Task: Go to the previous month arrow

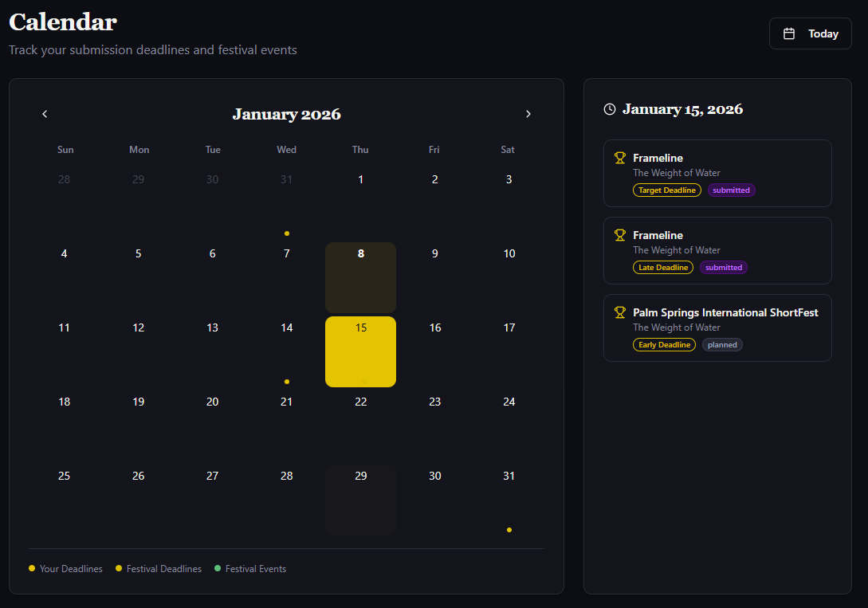Action: (45, 114)
